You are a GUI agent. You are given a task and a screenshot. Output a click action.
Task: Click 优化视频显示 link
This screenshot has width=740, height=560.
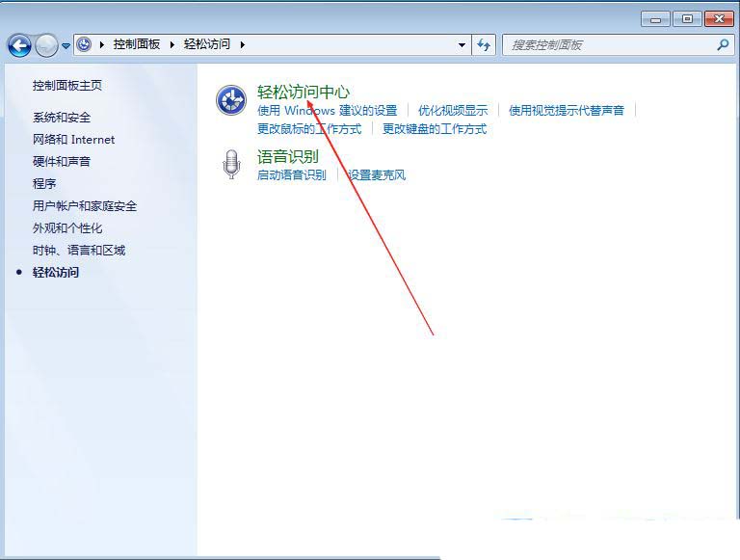click(453, 111)
